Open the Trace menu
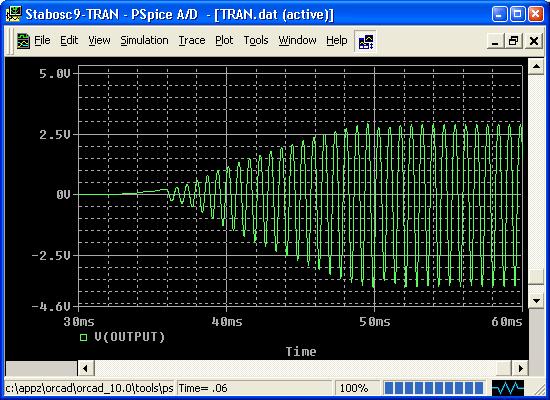 pyautogui.click(x=192, y=41)
